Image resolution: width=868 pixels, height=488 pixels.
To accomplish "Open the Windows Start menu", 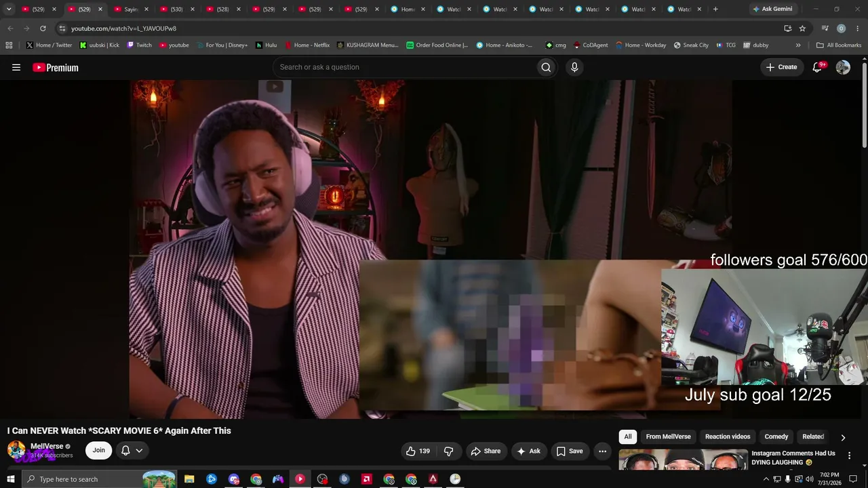I will (11, 479).
